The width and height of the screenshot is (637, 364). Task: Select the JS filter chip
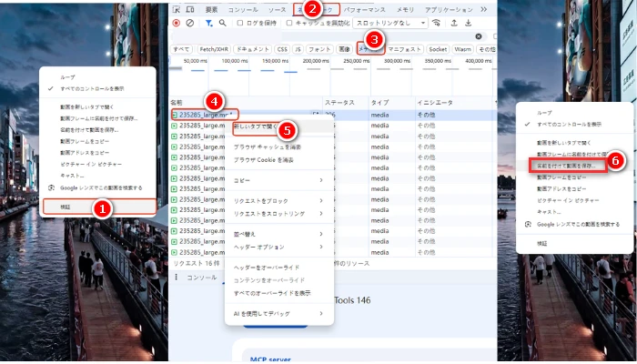(x=298, y=49)
